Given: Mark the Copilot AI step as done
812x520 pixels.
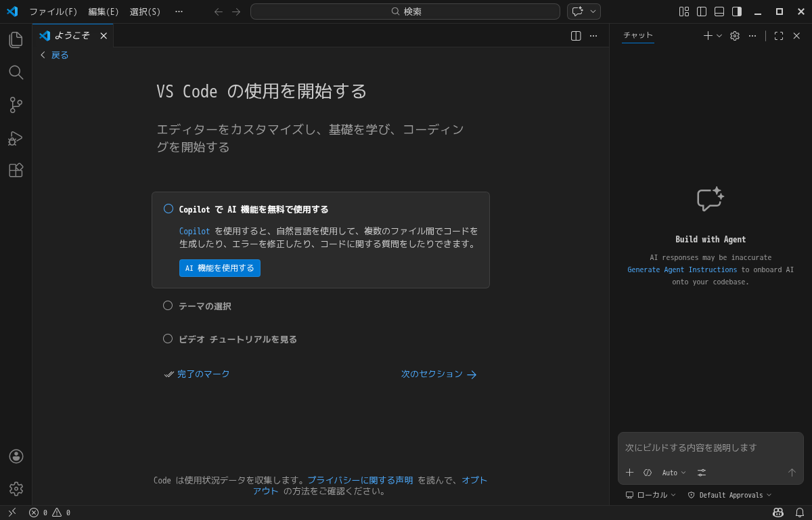Looking at the screenshot, I should [168, 209].
